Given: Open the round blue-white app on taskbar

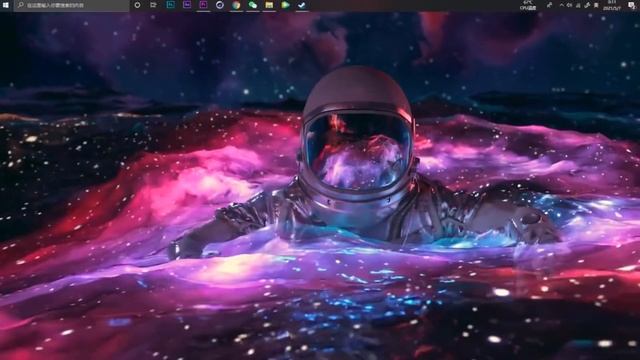Looking at the screenshot, I should (x=220, y=5).
